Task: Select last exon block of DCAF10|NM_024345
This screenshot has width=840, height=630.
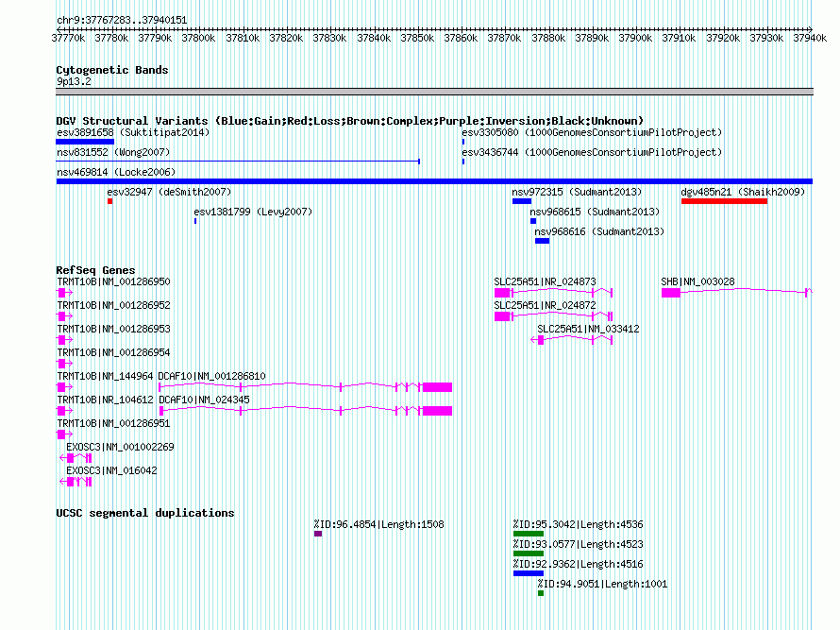Action: [438, 411]
